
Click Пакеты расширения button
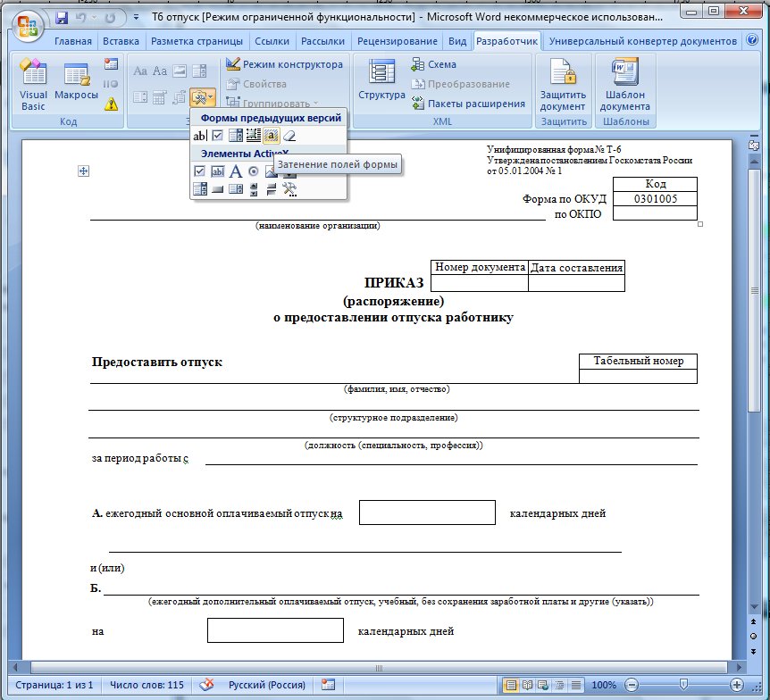pos(468,104)
